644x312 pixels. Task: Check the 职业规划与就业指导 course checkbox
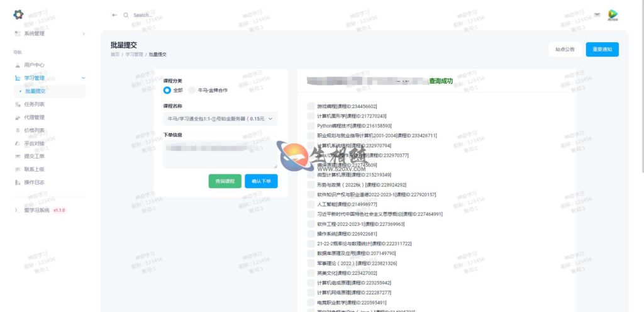[x=311, y=135]
